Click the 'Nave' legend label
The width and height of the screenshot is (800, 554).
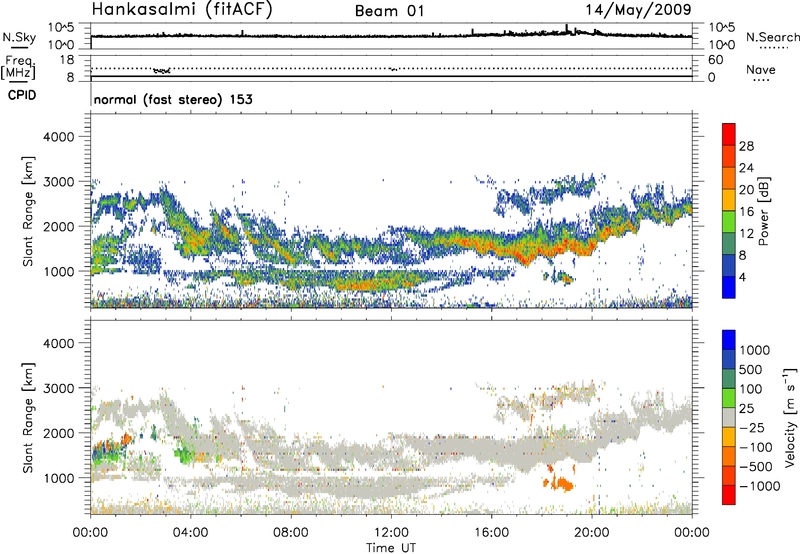(761, 69)
